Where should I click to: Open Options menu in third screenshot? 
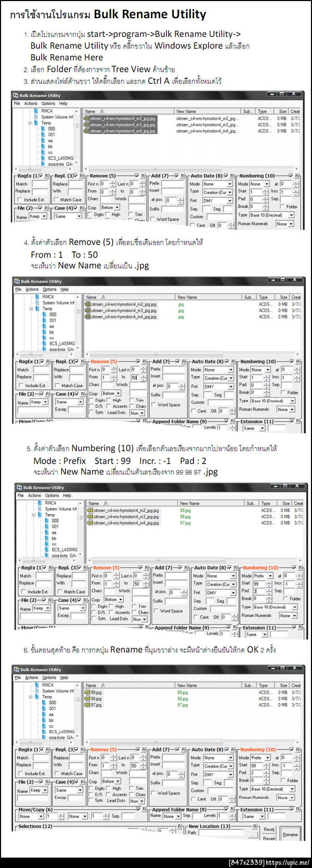[x=52, y=495]
